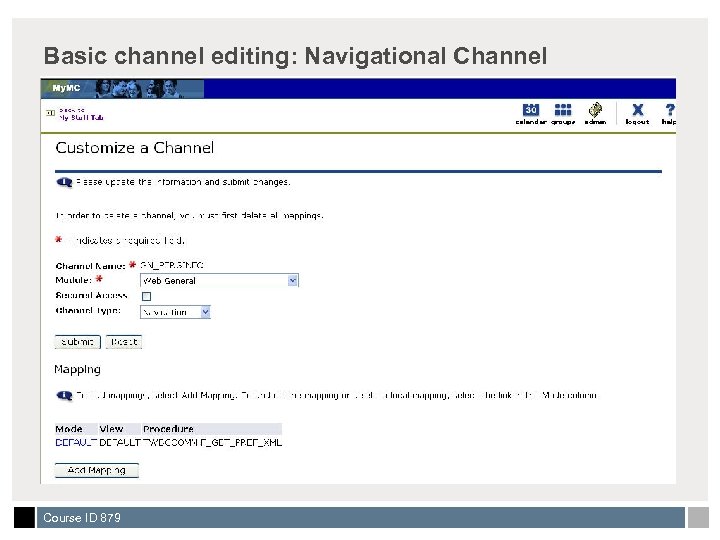
Task: Click the Back to My Stuff Tab link
Action: point(81,114)
